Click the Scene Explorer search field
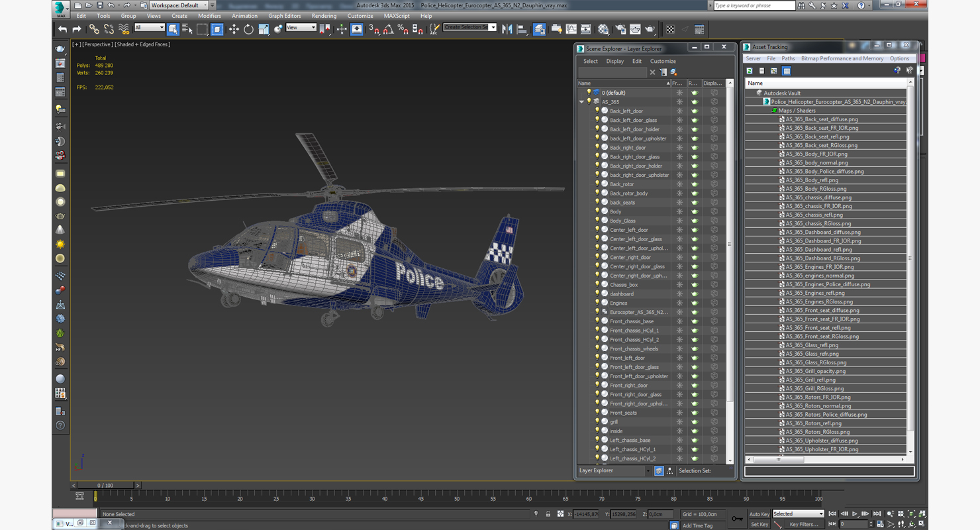This screenshot has width=980, height=530. tap(612, 72)
